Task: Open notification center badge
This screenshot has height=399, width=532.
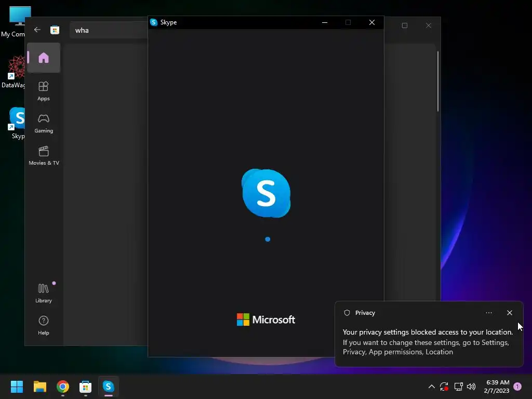Action: (517, 387)
